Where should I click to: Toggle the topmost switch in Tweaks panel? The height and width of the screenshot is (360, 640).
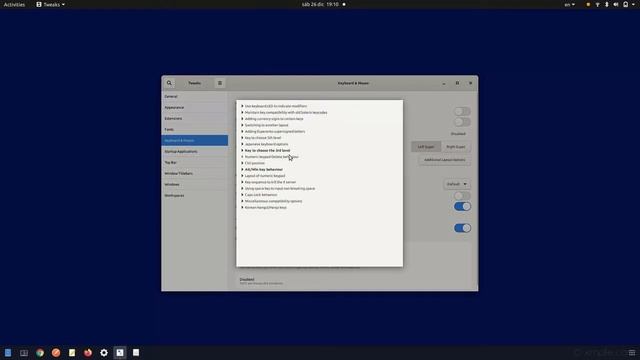point(462,111)
